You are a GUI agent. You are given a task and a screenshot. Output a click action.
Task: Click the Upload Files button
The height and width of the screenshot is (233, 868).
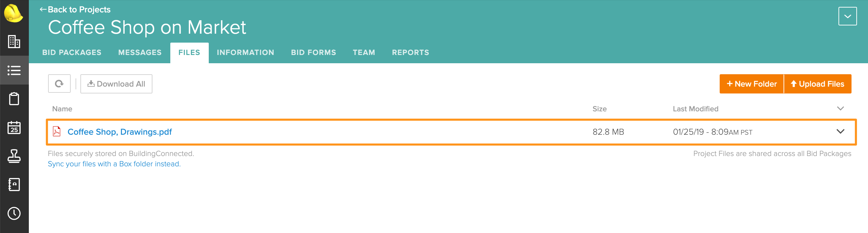tap(818, 84)
